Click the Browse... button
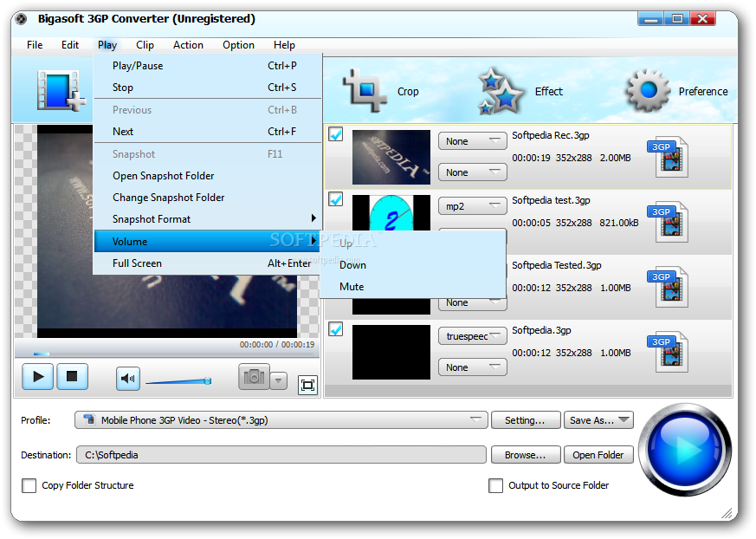Screen dimensions: 756x539 (x=526, y=455)
